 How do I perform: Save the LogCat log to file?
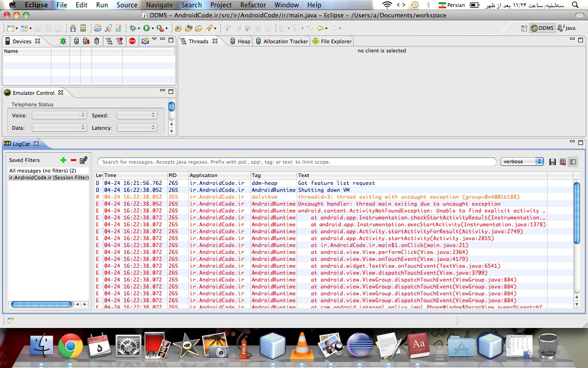point(553,162)
